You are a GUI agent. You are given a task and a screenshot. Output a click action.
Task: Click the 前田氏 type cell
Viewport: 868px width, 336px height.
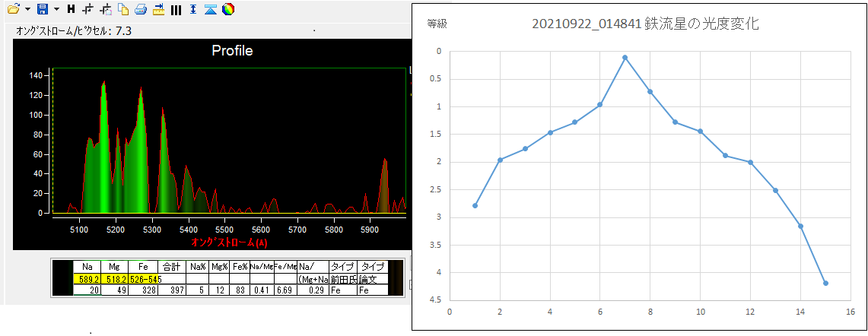pyautogui.click(x=343, y=279)
